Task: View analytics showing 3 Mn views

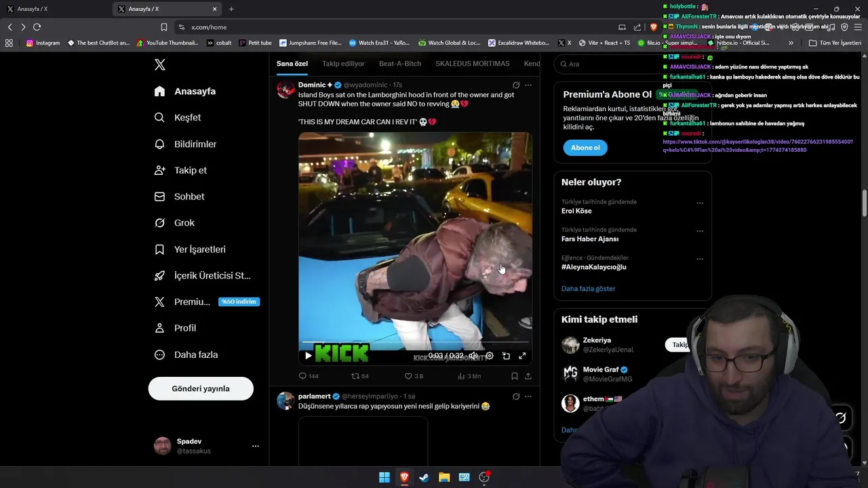Action: 469,376
